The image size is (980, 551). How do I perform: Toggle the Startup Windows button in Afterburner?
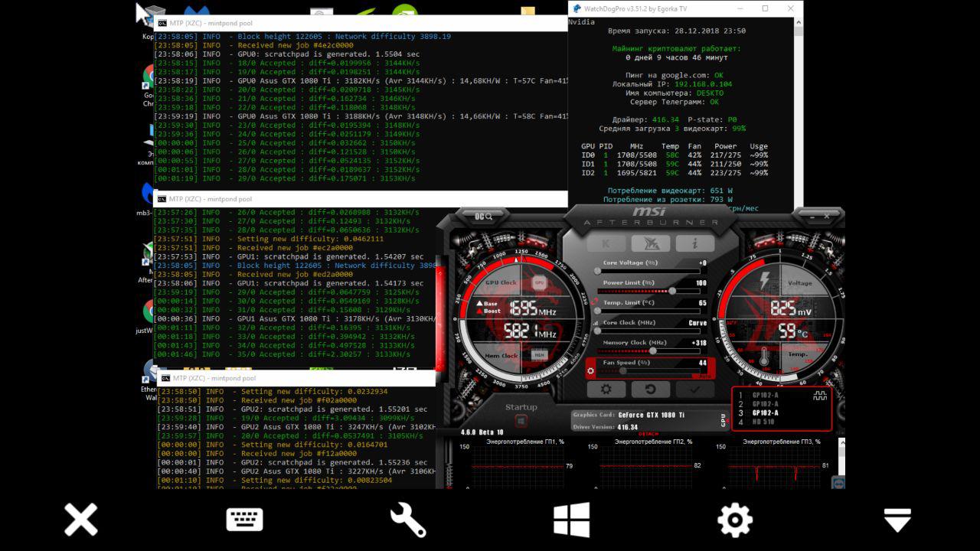click(x=521, y=421)
